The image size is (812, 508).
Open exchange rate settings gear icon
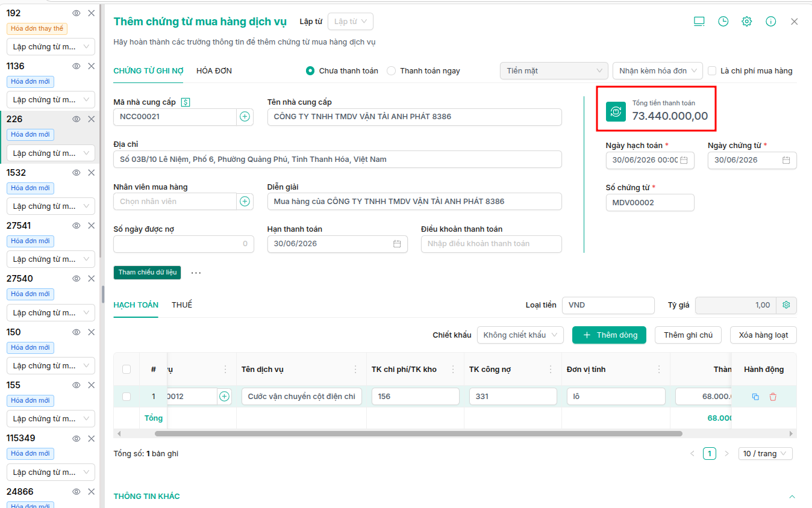786,305
